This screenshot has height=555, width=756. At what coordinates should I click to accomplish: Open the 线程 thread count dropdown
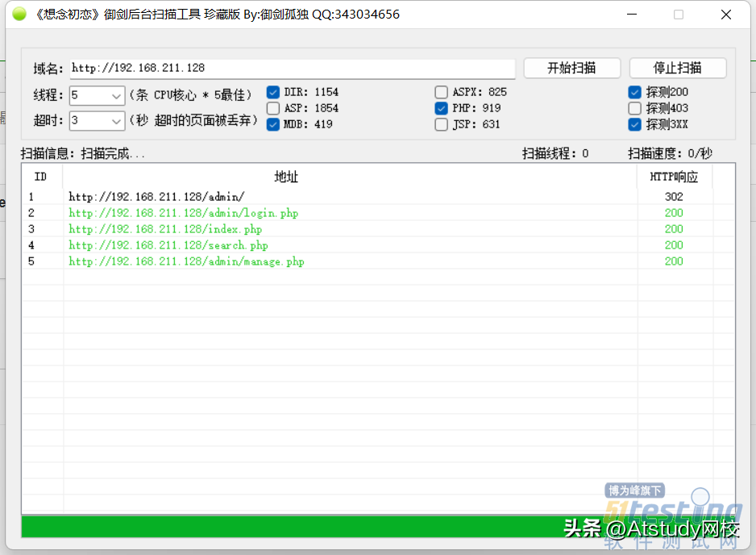[x=116, y=96]
